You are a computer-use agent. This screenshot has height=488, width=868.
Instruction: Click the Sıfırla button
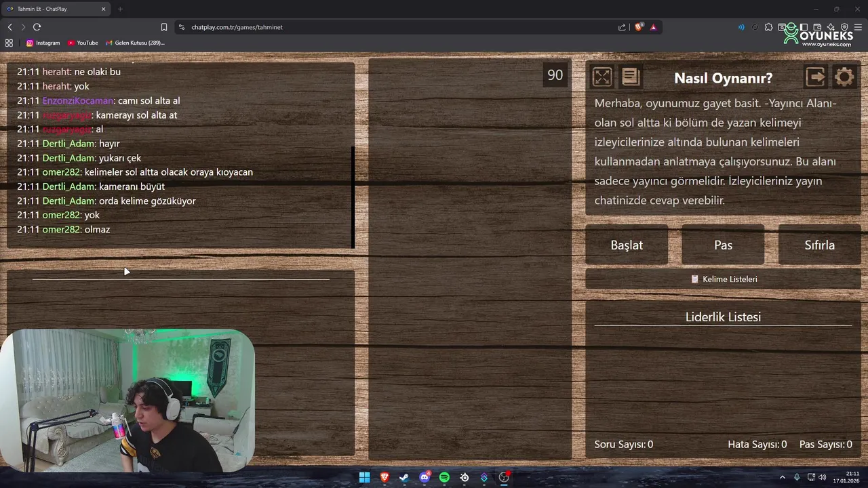pos(819,245)
